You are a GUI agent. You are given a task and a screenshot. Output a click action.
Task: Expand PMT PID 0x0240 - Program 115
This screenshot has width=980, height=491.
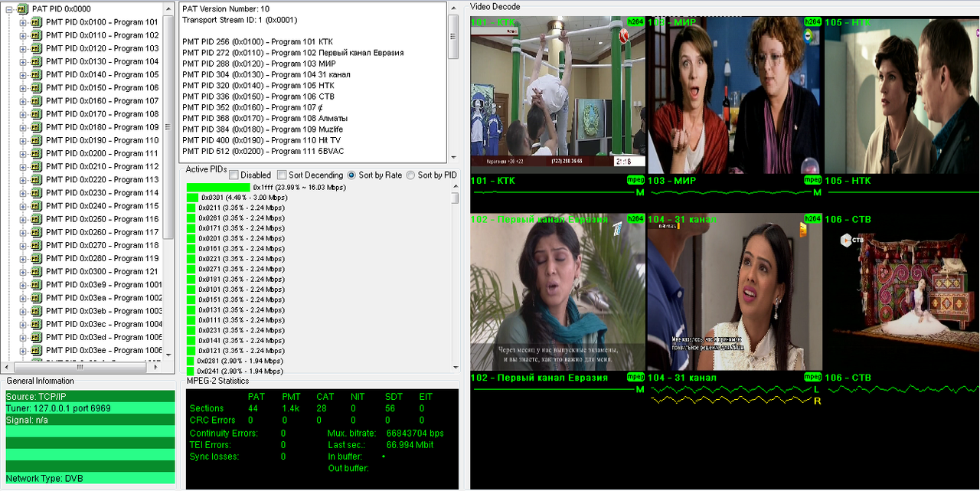point(23,205)
